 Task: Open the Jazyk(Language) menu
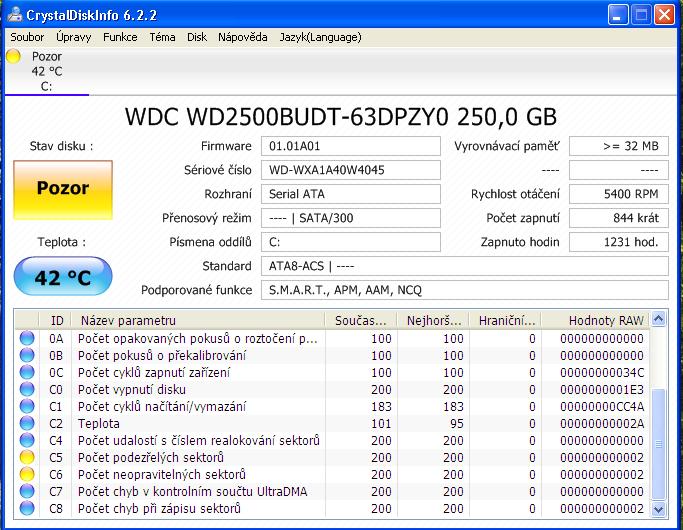click(x=321, y=37)
